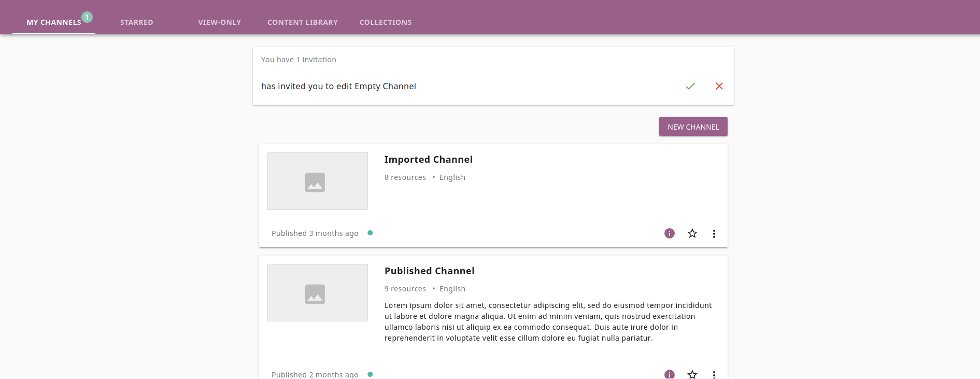Image resolution: width=980 pixels, height=379 pixels.
Task: Open options menu for Imported Channel
Action: click(714, 233)
